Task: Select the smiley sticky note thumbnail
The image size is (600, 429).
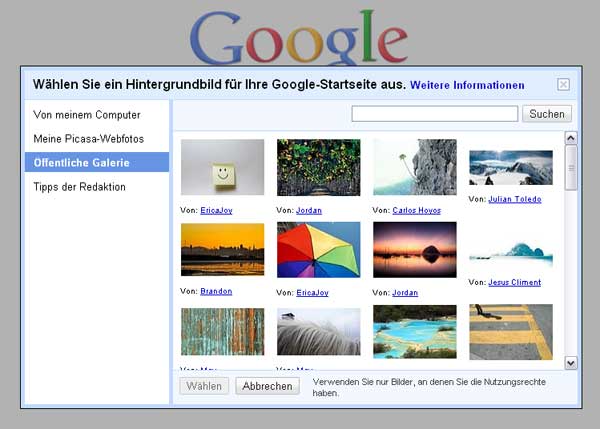Action: 223,167
